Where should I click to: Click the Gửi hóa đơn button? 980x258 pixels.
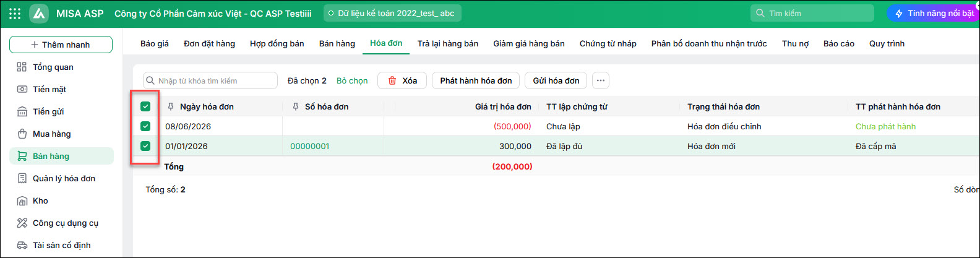[556, 80]
